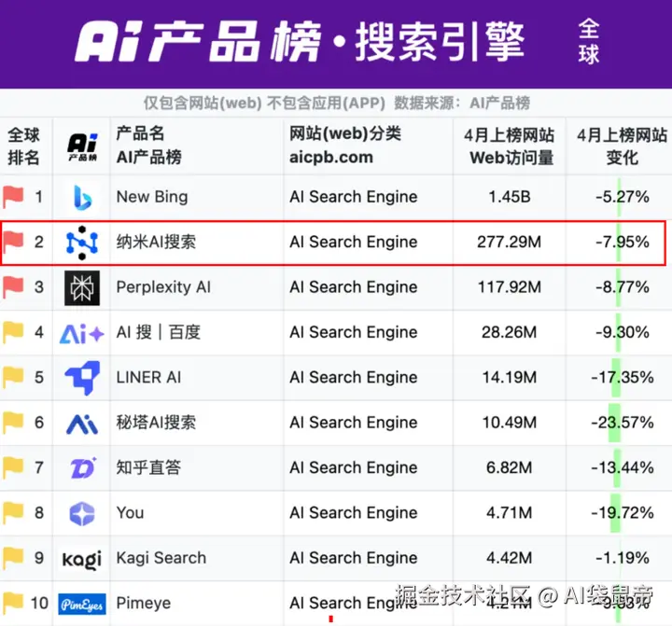Click the -1.19% change value
Image resolution: width=672 pixels, height=626 pixels.
point(623,558)
